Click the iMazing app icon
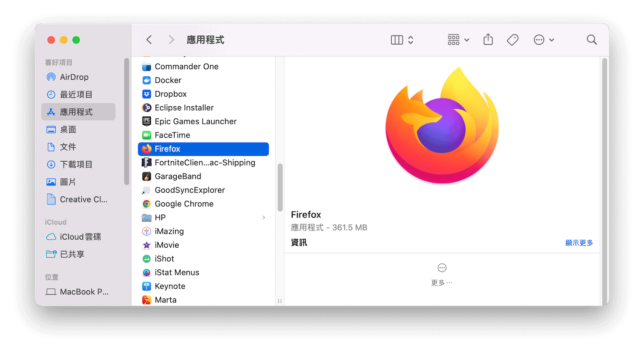Image resolution: width=644 pixels, height=352 pixels. point(147,231)
